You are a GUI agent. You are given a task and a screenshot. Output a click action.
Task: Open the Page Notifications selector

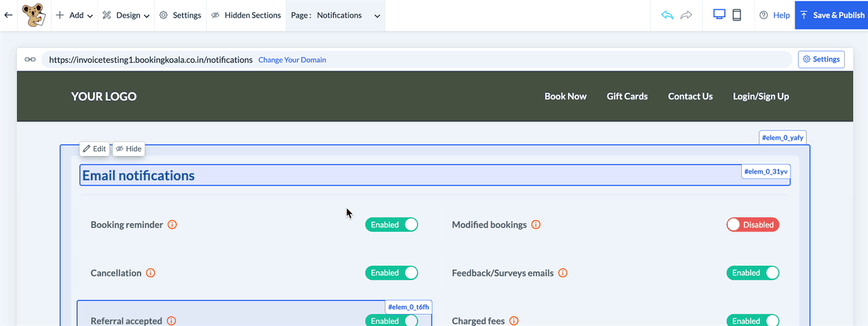335,15
